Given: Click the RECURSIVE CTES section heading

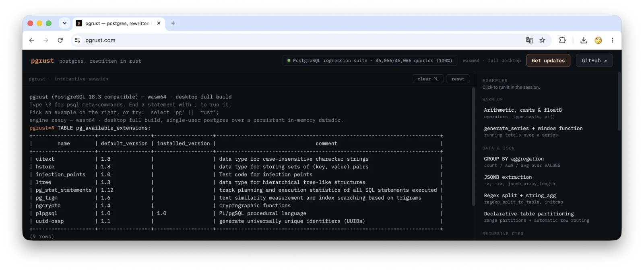Looking at the screenshot, I should [503, 233].
